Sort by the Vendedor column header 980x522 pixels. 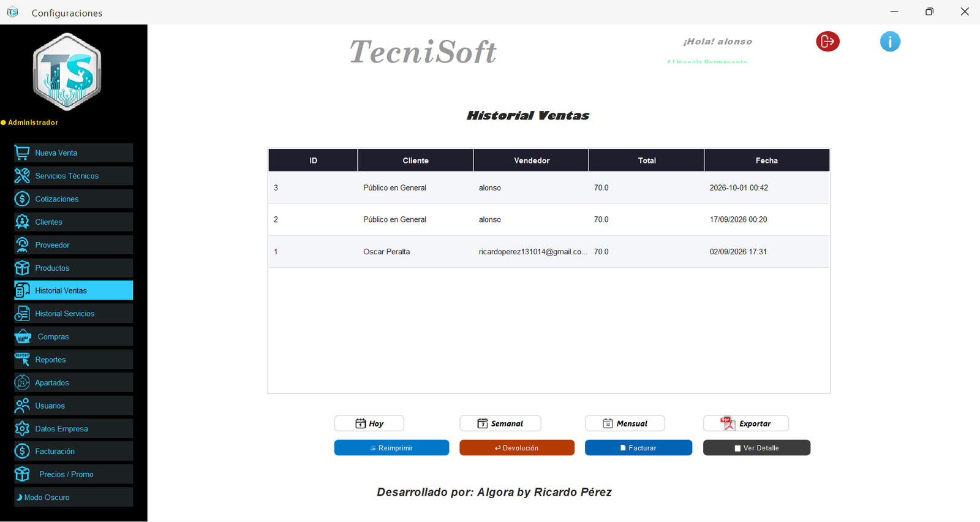[531, 161]
